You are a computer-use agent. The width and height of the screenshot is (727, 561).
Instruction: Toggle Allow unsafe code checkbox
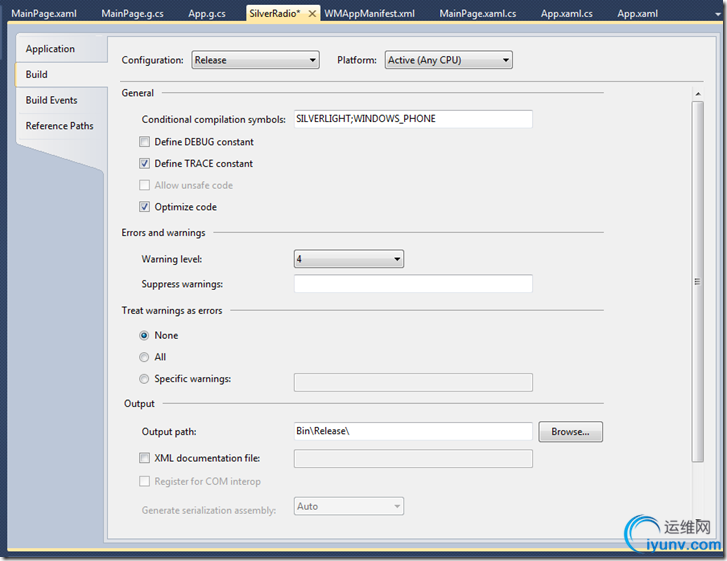(x=145, y=185)
